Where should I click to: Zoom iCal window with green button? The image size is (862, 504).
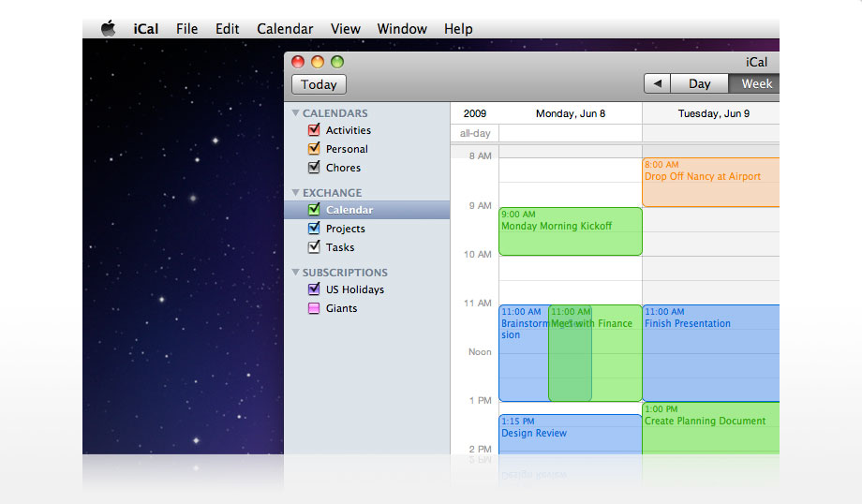[337, 62]
